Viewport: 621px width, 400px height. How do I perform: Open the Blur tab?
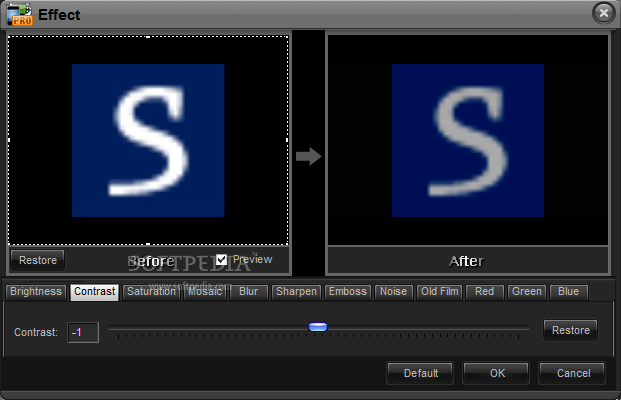point(249,292)
